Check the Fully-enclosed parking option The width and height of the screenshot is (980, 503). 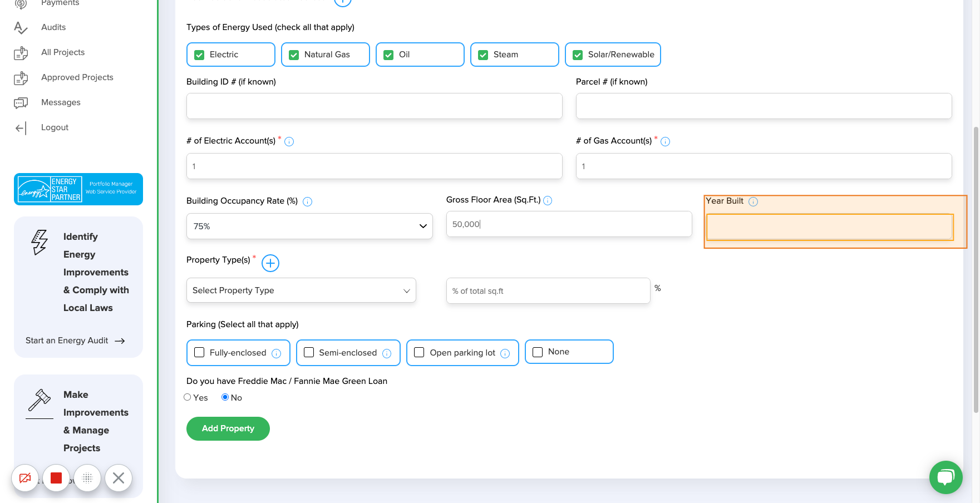tap(199, 352)
